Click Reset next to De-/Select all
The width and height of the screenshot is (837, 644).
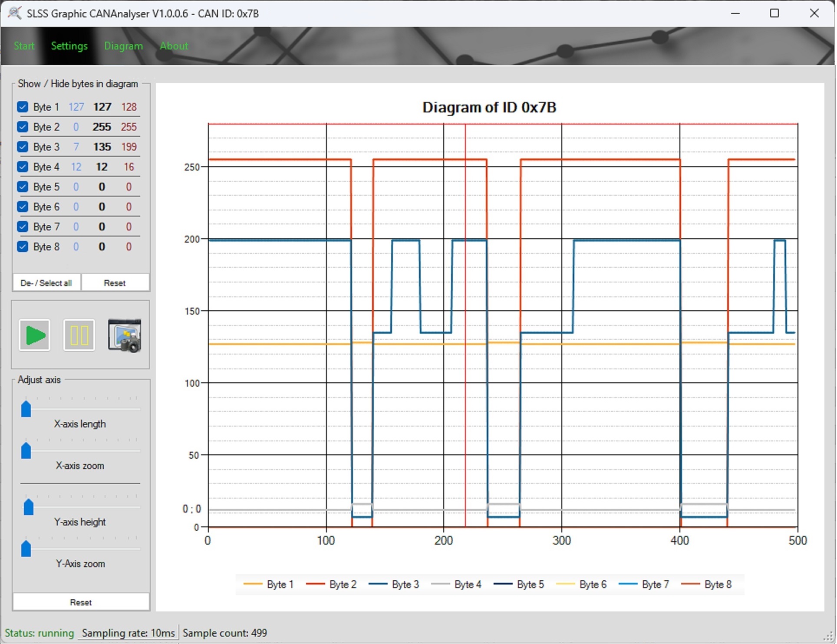115,283
